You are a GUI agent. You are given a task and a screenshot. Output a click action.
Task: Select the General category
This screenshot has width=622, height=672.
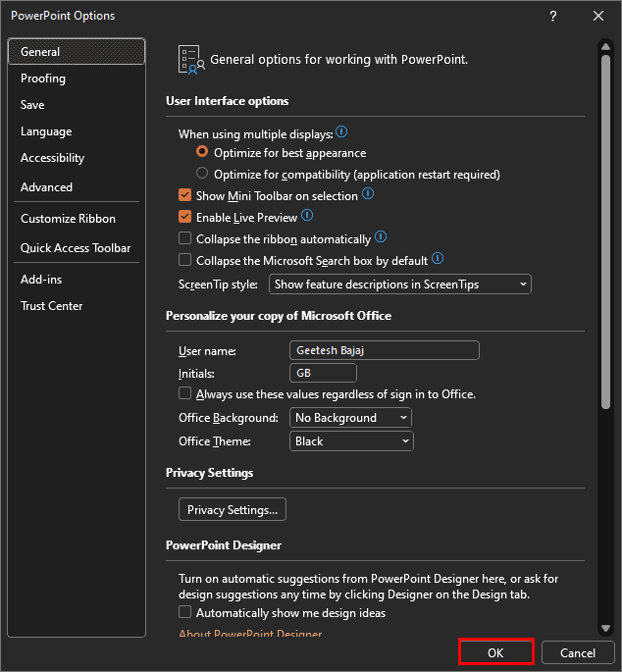coord(77,52)
